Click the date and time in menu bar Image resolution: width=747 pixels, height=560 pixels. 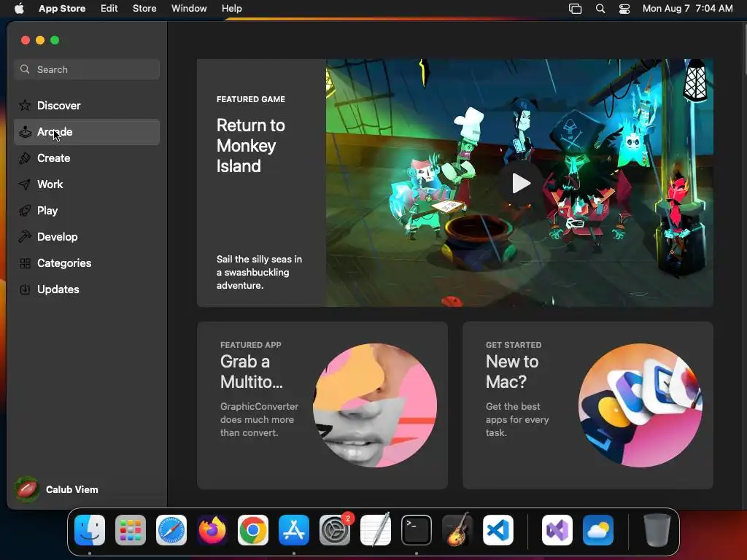687,9
